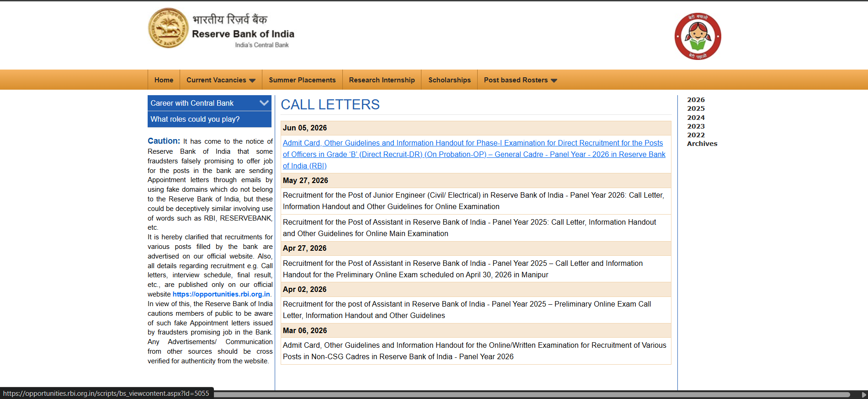Open Assistant Online Main Examination call letter
This screenshot has width=868, height=399.
coord(469,228)
